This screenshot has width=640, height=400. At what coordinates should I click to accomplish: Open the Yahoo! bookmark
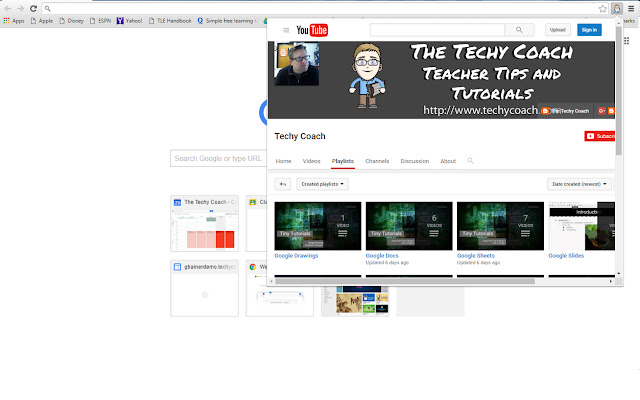coord(129,21)
